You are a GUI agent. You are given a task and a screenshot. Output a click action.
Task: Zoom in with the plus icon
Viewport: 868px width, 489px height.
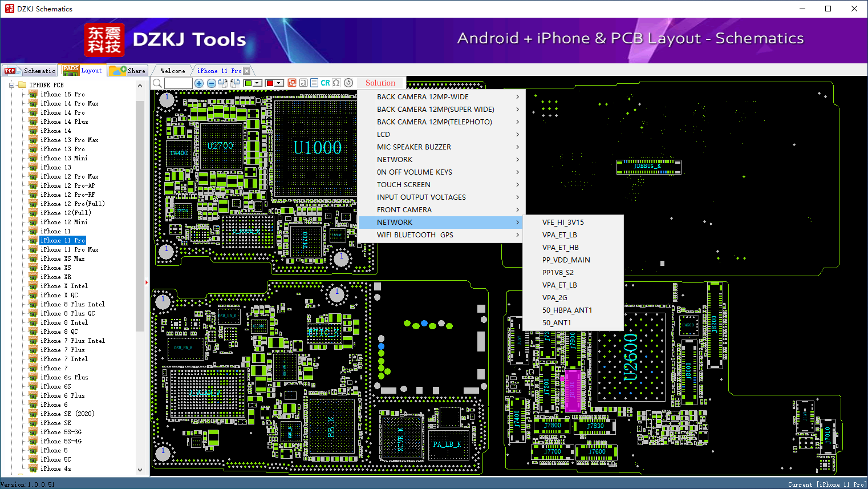(x=199, y=83)
